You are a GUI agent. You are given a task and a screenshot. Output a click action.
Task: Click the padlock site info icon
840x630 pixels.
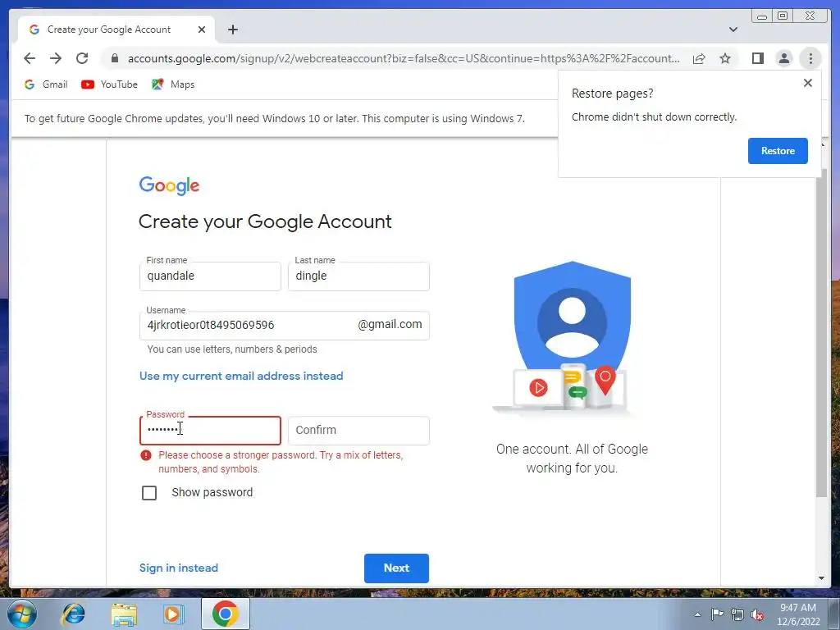tap(115, 58)
